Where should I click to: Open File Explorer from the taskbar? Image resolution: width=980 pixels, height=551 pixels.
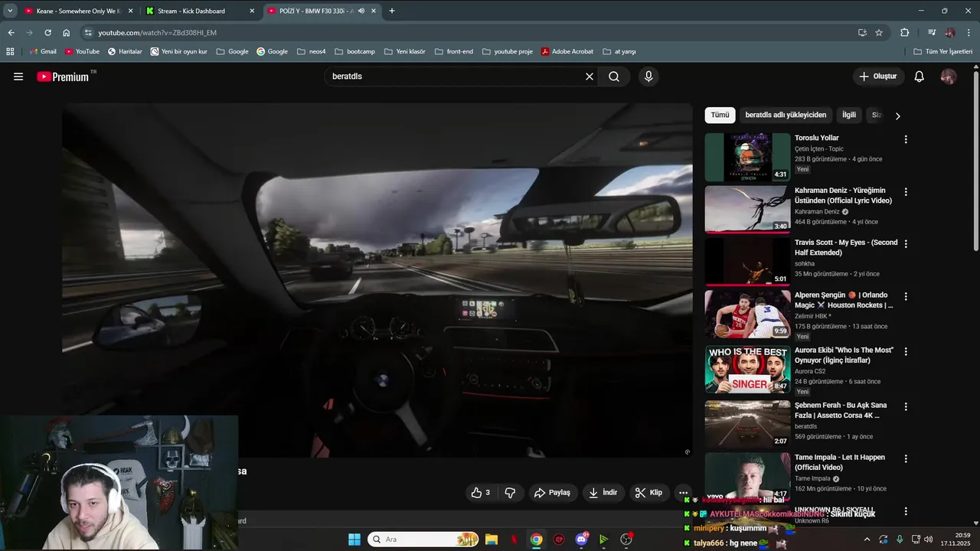pos(492,540)
